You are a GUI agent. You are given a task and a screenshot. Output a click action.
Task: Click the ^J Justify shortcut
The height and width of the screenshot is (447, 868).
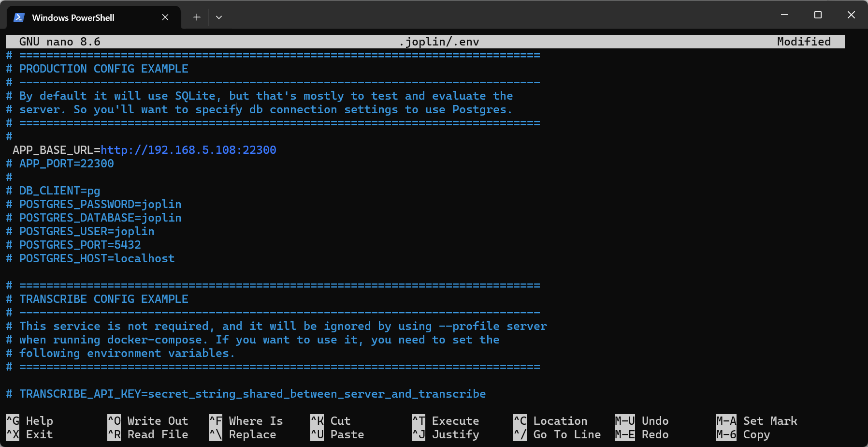[x=446, y=434]
